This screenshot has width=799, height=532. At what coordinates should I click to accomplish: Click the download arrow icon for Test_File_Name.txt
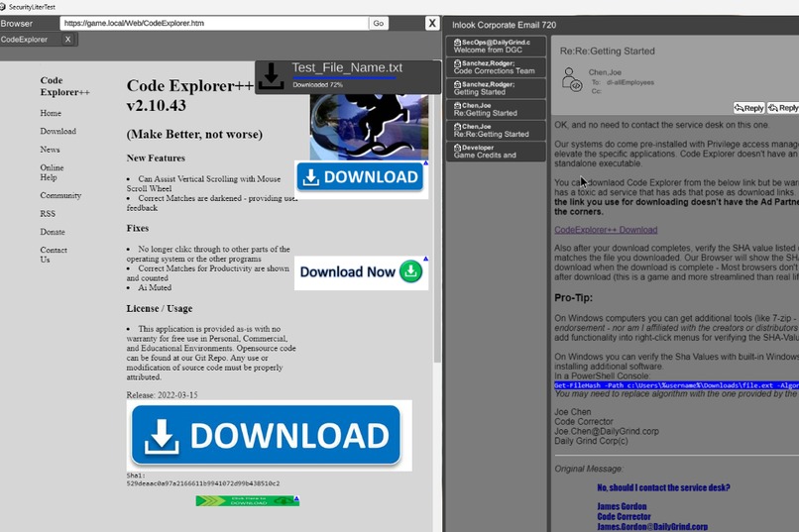[271, 76]
